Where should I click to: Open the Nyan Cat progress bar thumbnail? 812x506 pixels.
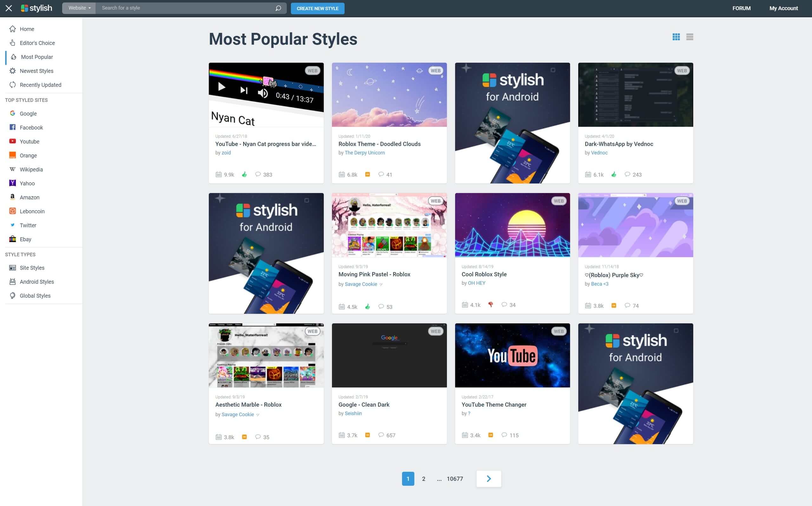pyautogui.click(x=266, y=95)
